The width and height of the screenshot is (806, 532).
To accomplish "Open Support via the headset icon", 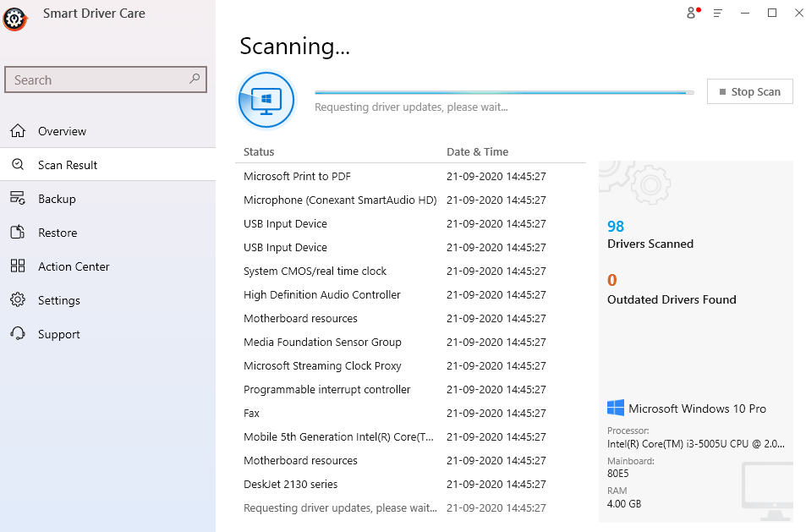I will pyautogui.click(x=18, y=333).
